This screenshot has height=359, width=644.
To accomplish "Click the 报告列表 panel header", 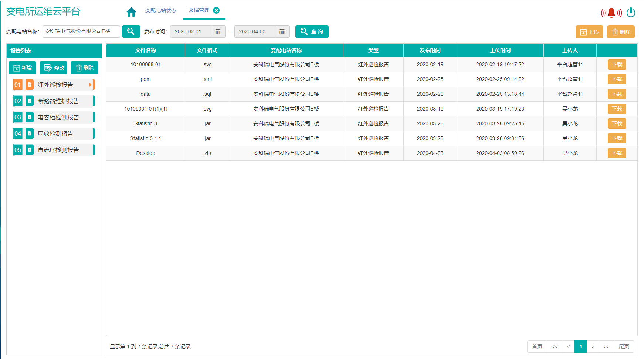I will [x=54, y=51].
